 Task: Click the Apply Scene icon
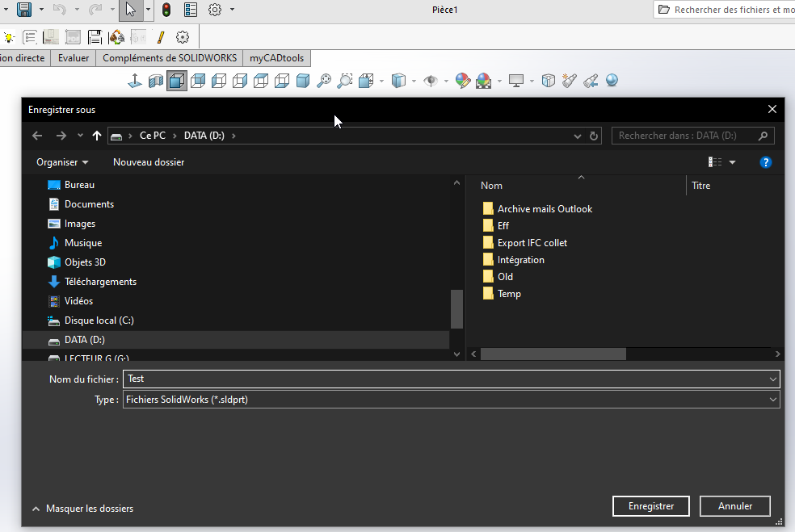(x=483, y=81)
